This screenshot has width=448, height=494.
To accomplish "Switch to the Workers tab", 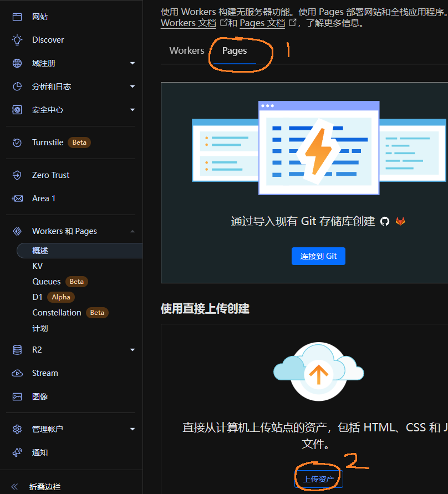I will 186,50.
